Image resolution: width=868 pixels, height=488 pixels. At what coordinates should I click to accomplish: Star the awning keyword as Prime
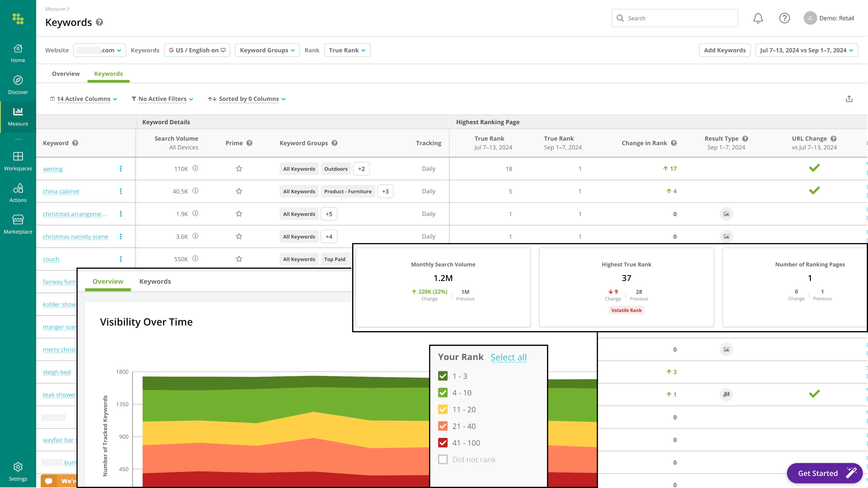239,169
